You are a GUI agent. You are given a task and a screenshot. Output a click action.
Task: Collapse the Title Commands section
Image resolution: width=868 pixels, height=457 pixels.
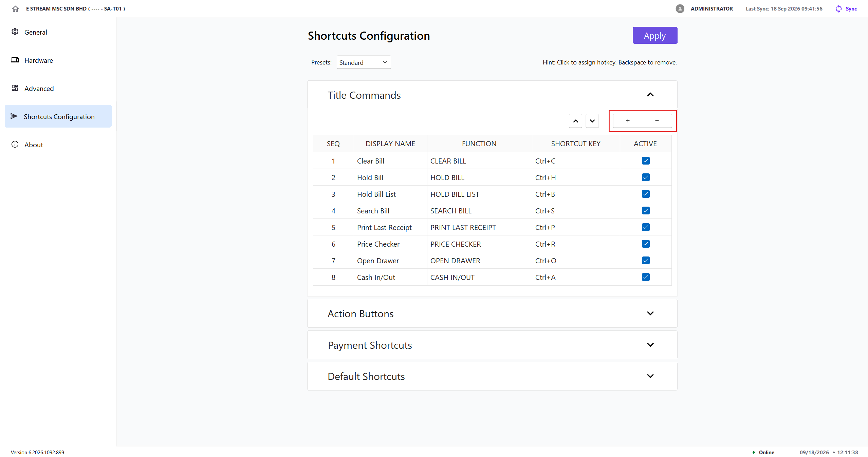click(650, 95)
